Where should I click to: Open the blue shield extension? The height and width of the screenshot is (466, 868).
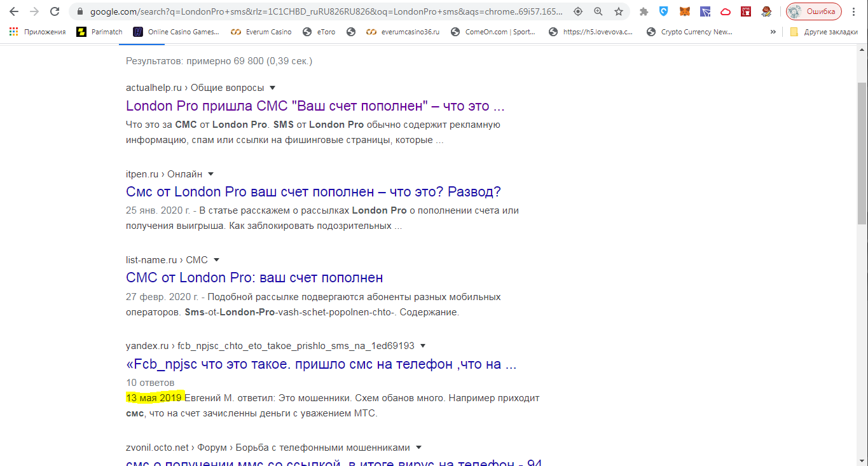pyautogui.click(x=664, y=11)
